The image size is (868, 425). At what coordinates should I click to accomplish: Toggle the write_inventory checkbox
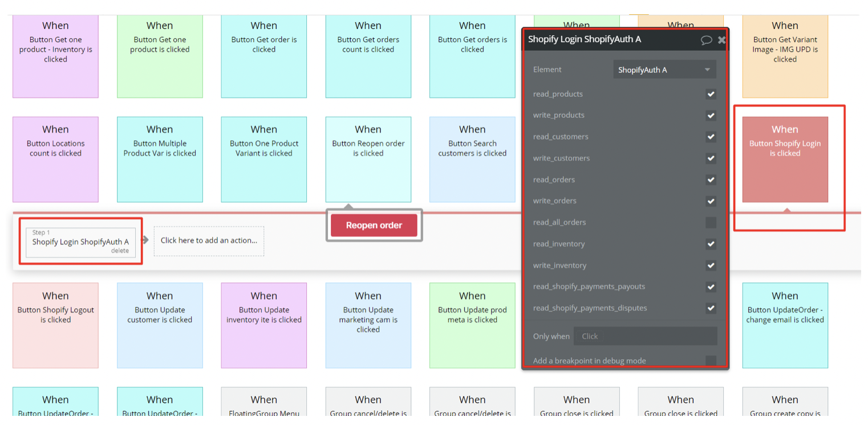[x=711, y=265]
